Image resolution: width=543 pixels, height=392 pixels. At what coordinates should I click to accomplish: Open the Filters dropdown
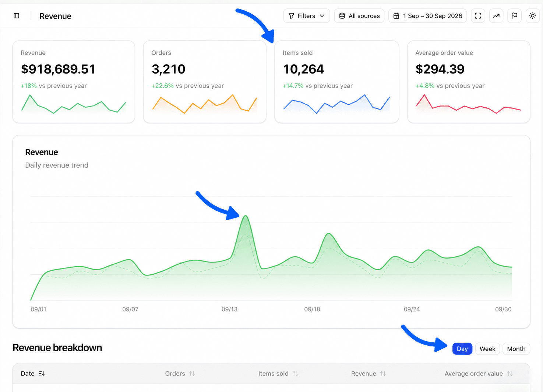point(307,16)
